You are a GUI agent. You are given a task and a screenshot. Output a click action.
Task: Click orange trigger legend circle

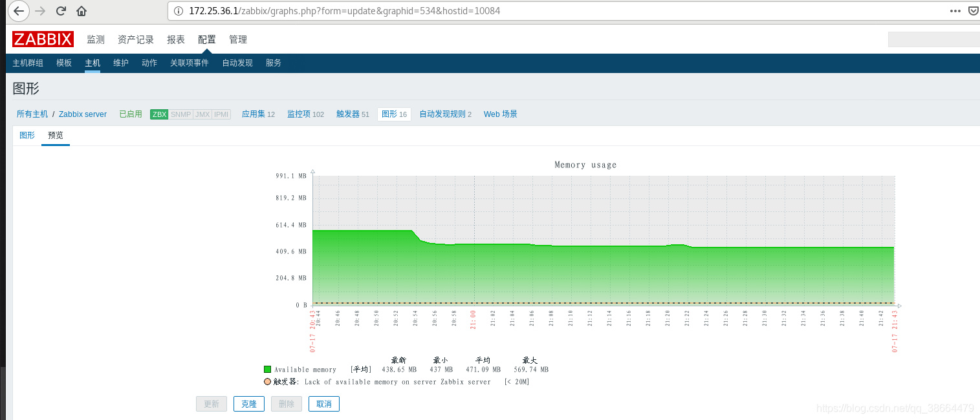(267, 381)
